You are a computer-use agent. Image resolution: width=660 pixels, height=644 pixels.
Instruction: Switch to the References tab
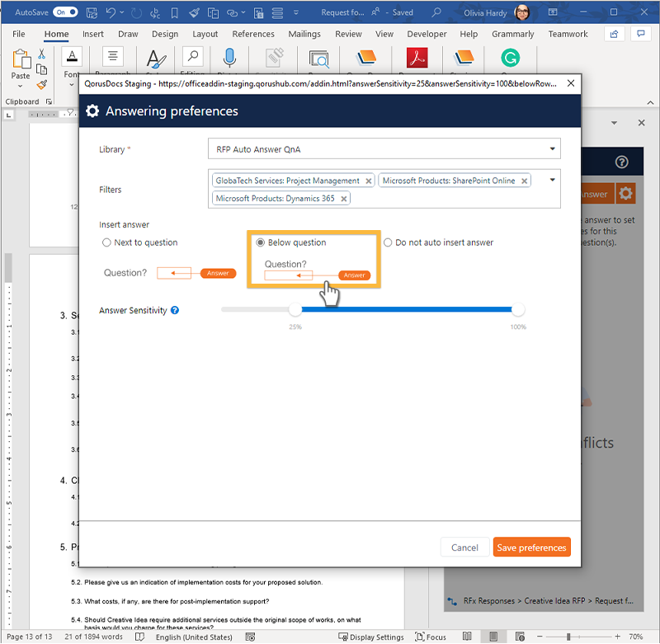[x=253, y=34]
